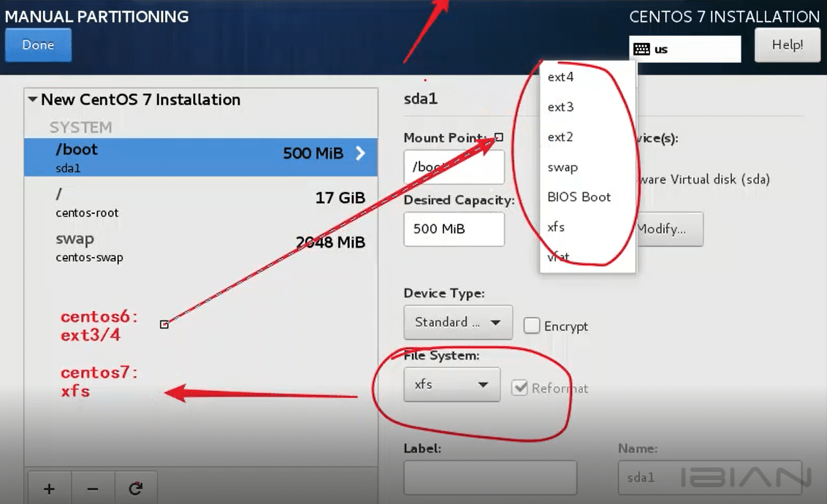827x504 pixels.
Task: Select swap from the file system list
Action: point(563,167)
